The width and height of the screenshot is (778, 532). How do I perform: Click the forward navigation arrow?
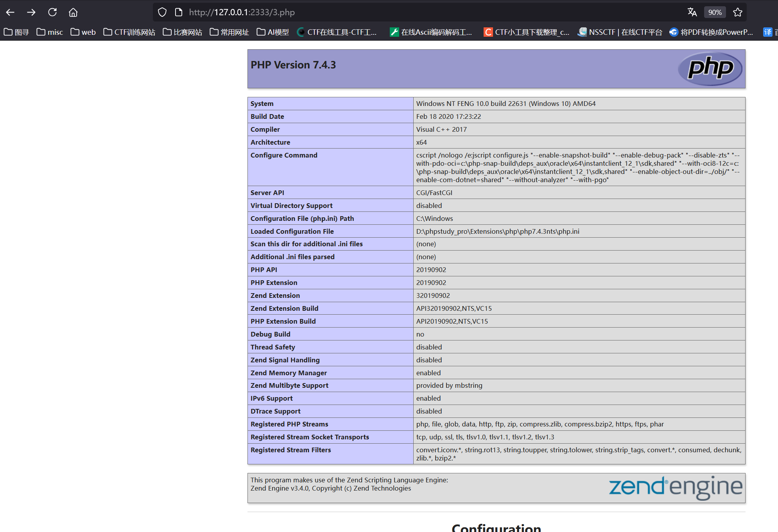31,12
